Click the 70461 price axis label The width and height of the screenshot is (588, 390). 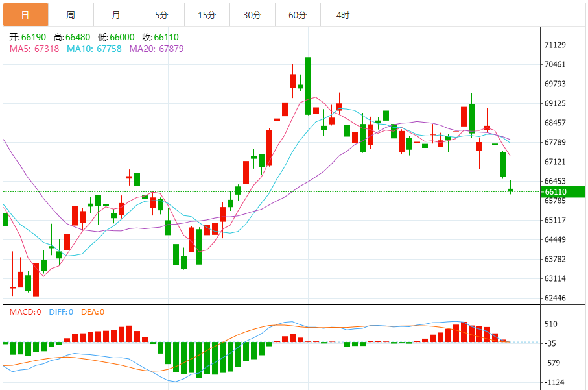555,64
